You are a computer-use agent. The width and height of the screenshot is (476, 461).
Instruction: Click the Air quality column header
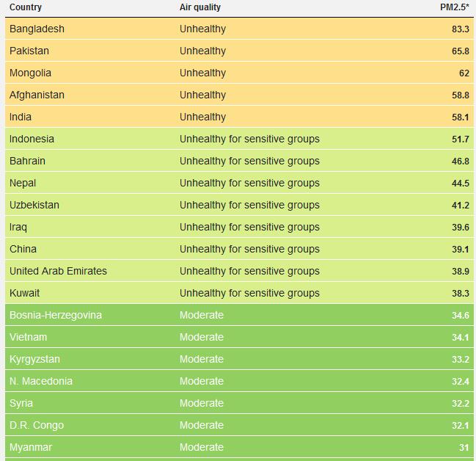[199, 7]
